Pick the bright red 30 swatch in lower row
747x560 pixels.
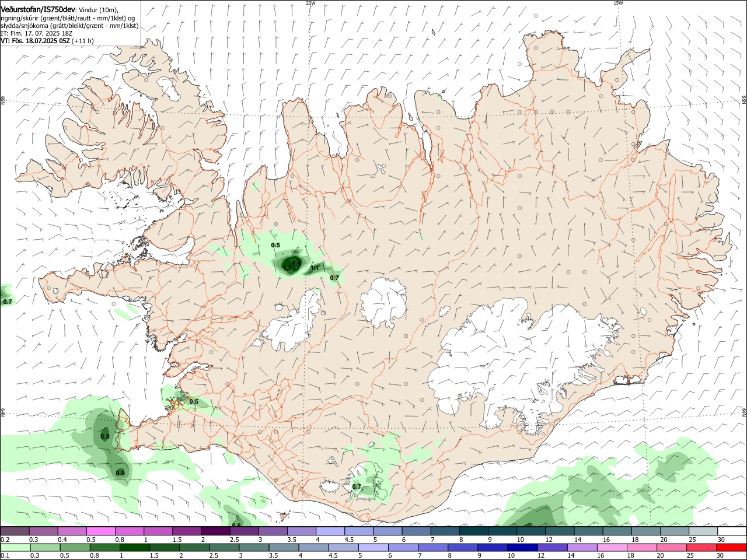coord(731,547)
